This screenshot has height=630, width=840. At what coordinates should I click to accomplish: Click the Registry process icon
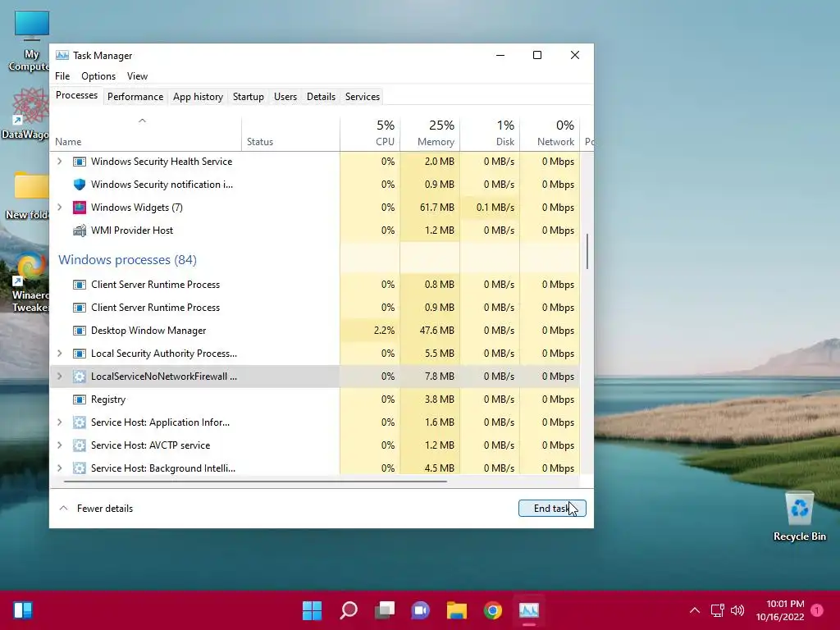(80, 399)
